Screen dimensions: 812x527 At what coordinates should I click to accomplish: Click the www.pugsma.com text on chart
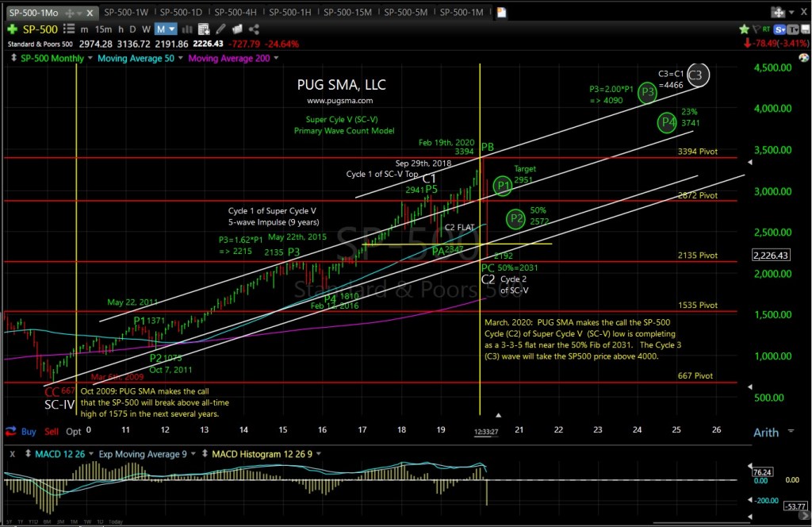(339, 101)
